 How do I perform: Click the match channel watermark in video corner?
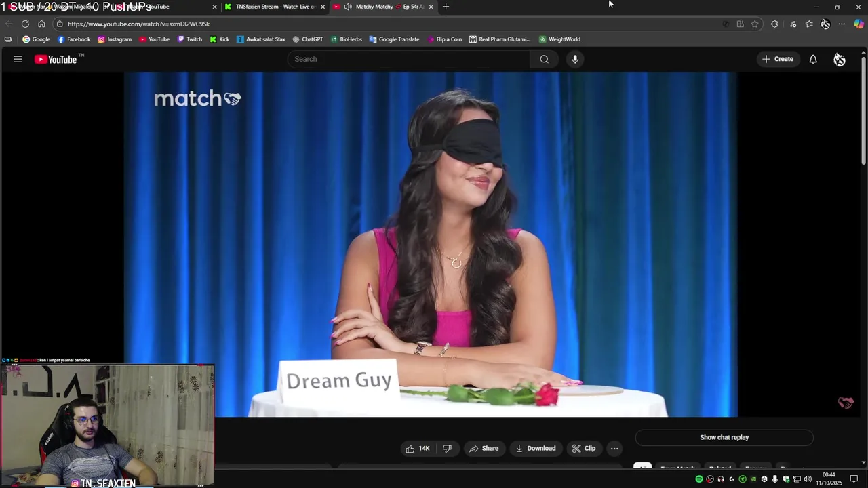click(846, 403)
